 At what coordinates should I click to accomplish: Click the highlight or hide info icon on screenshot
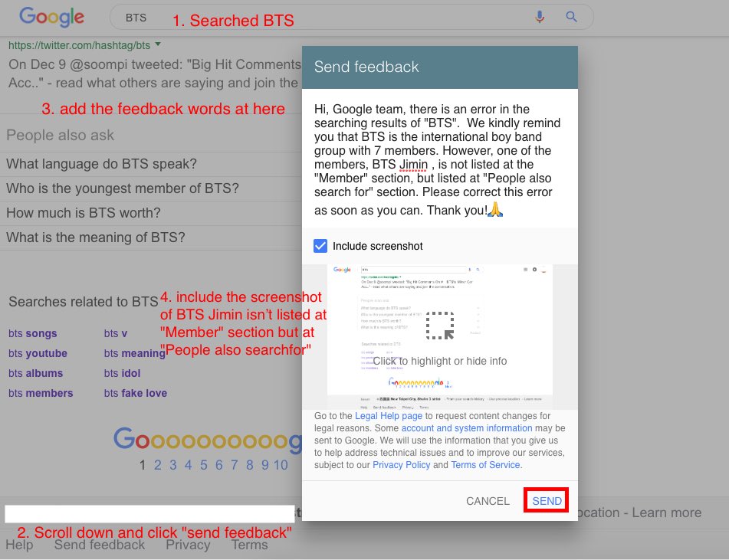coord(440,326)
